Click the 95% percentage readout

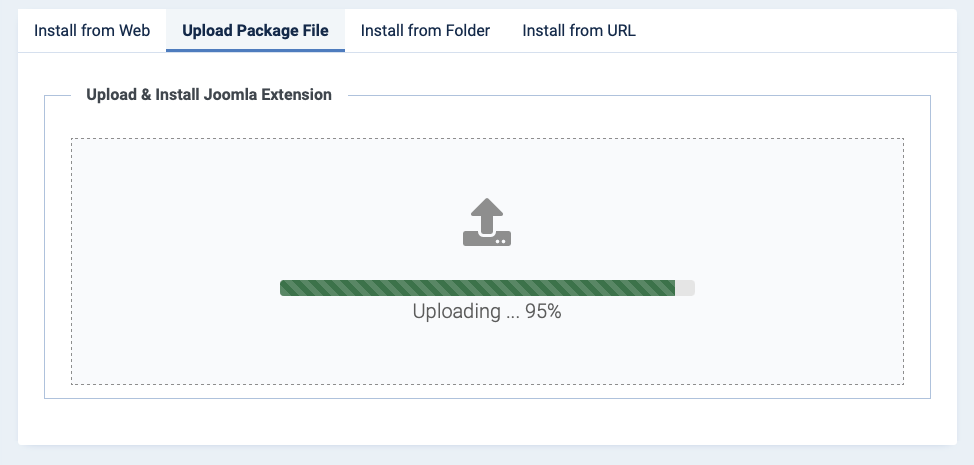pos(544,312)
